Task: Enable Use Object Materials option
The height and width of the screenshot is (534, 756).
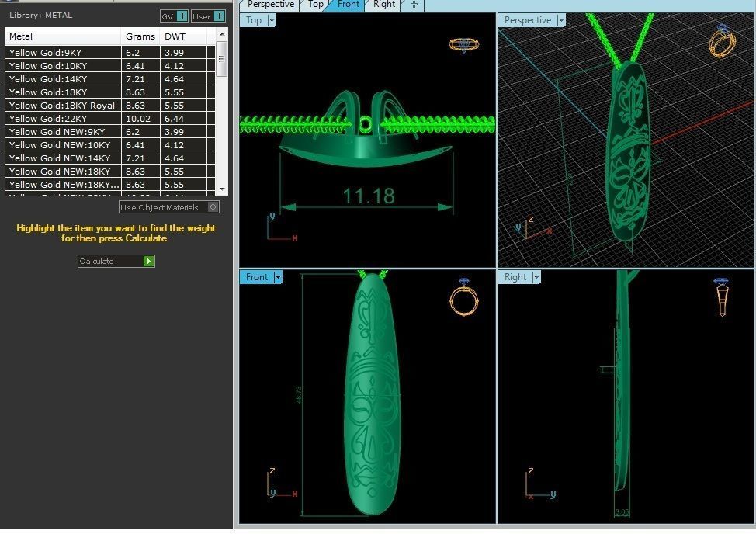Action: click(x=213, y=207)
